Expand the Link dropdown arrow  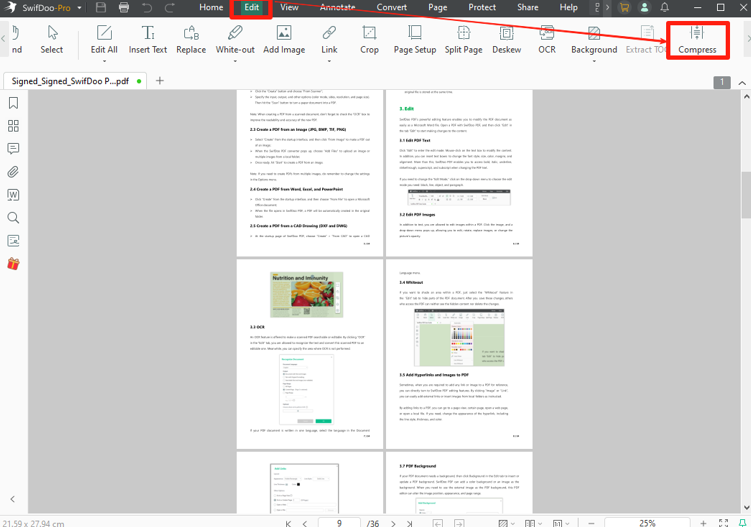(x=329, y=61)
